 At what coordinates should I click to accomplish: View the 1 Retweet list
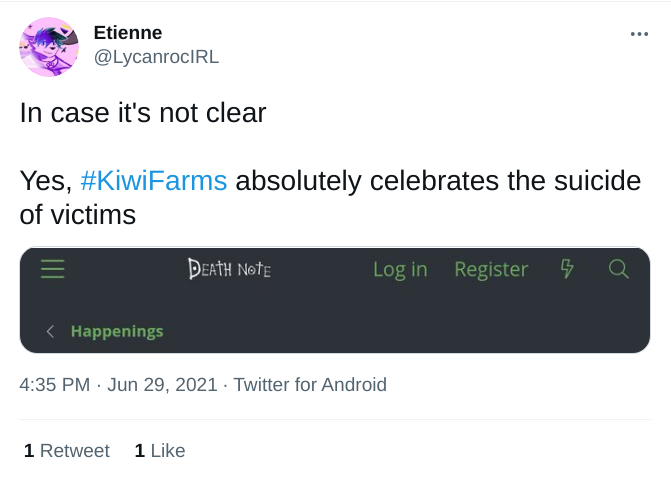click(x=67, y=451)
